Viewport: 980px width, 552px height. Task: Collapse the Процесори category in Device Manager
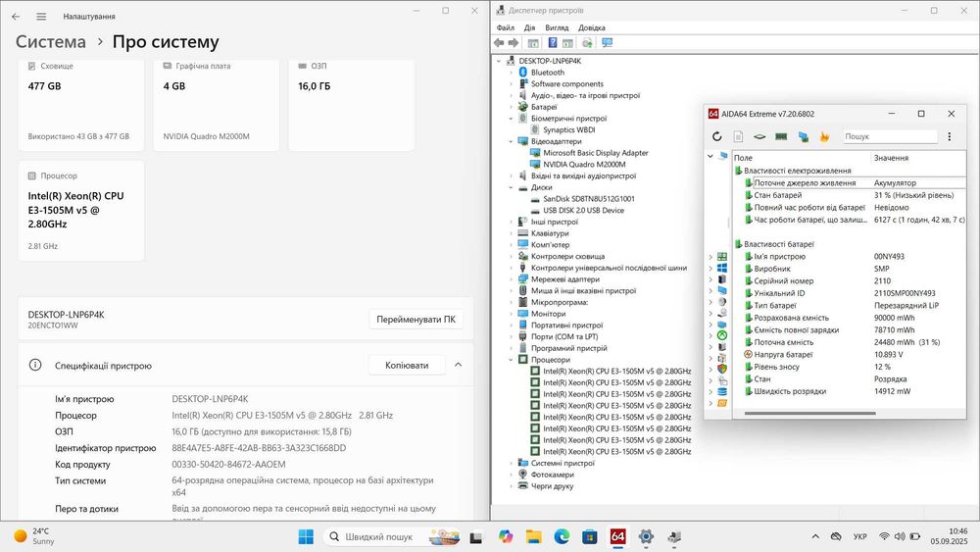pos(511,360)
